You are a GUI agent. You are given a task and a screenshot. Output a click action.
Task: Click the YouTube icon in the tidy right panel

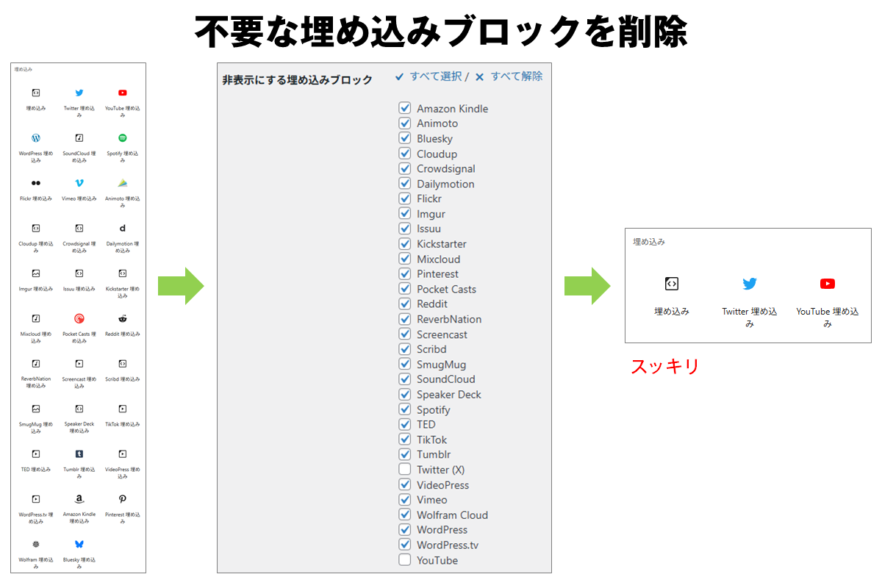pos(828,284)
